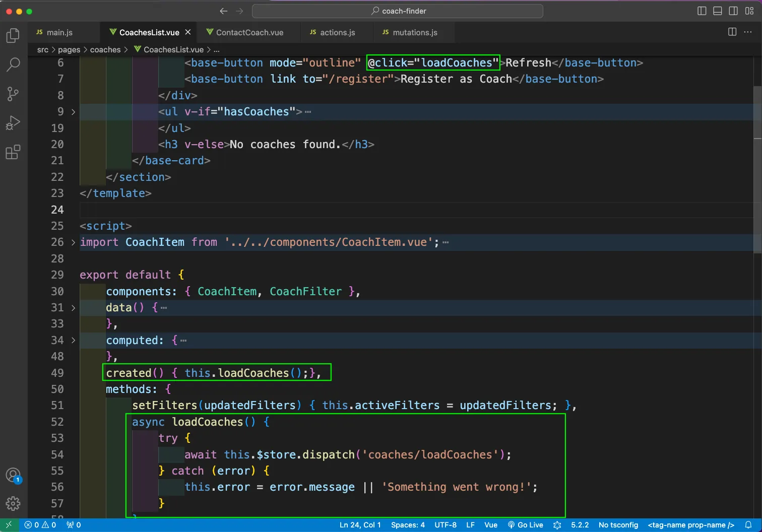The image size is (762, 532).
Task: Click the ports forwarded status item
Action: click(74, 525)
